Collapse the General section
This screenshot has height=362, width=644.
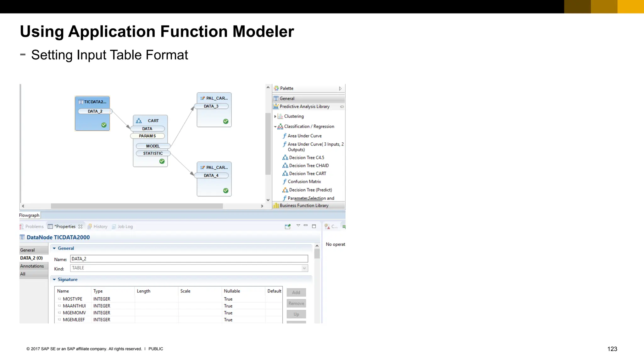tap(54, 248)
